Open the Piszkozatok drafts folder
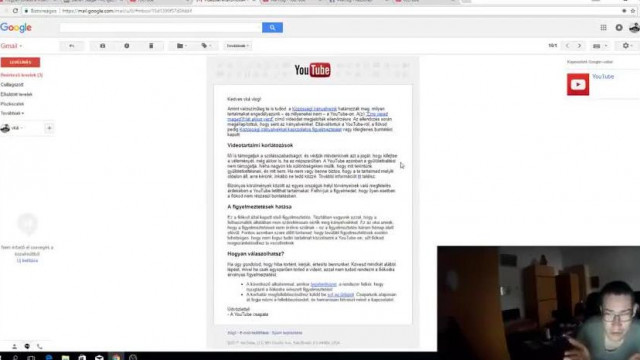This screenshot has height=360, width=640. (x=12, y=104)
